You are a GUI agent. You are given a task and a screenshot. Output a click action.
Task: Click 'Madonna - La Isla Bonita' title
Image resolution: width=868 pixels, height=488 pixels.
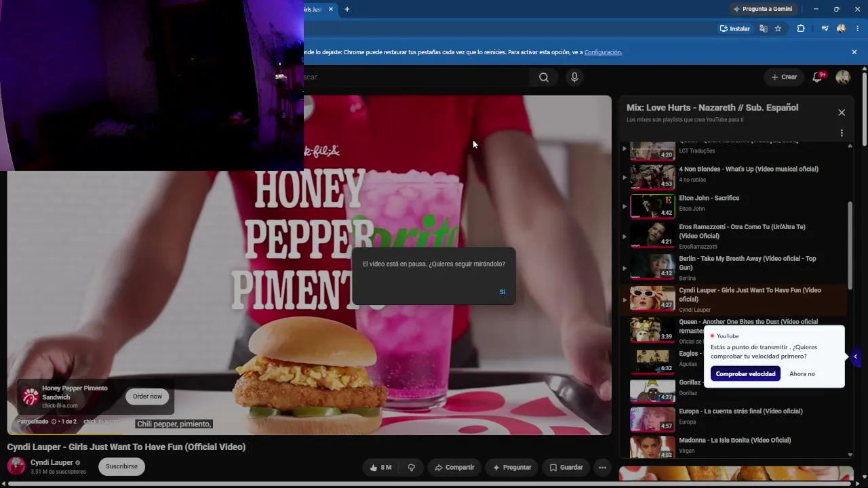pyautogui.click(x=735, y=441)
